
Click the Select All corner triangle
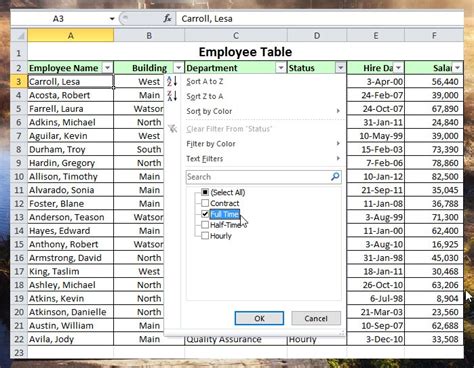point(20,35)
